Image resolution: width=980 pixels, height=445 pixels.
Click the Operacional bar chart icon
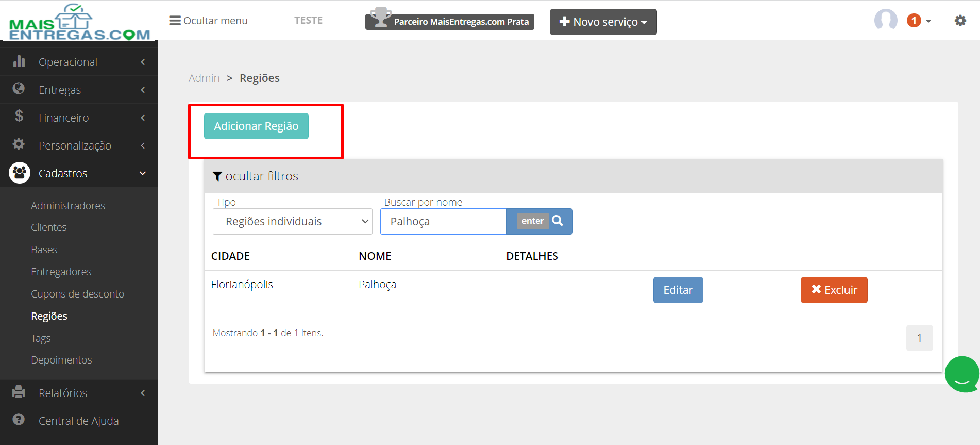point(19,61)
